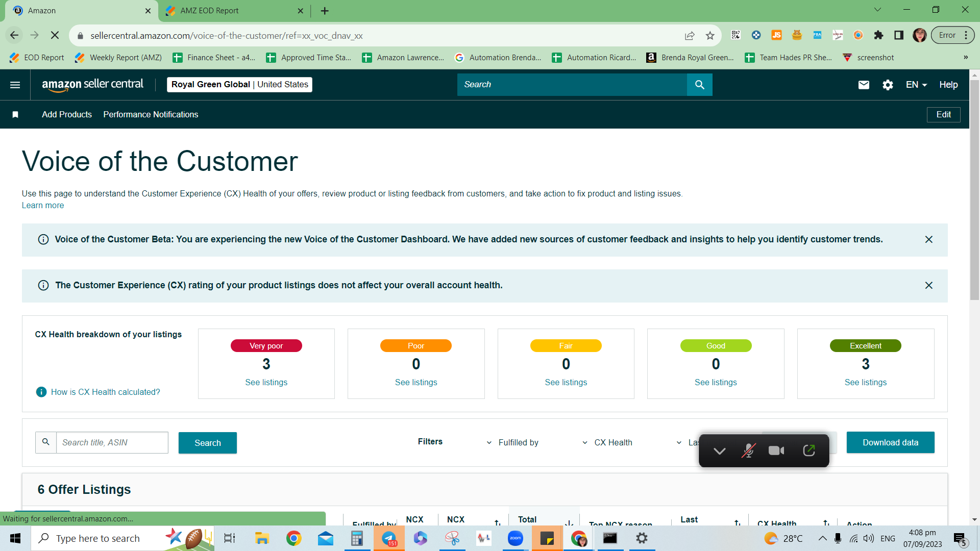Screen dimensions: 980x551
Task: Open File Explorer from the taskbar
Action: [262, 538]
